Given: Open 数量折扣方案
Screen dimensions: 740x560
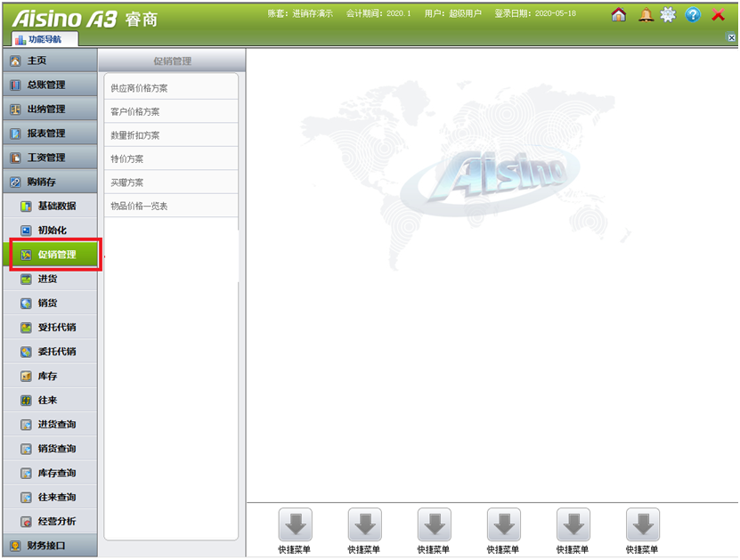Looking at the screenshot, I should [x=135, y=135].
